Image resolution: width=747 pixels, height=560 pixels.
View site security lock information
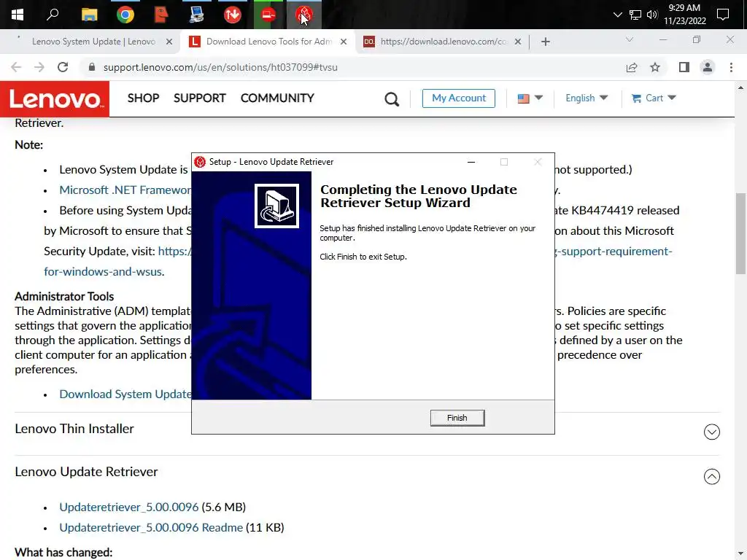(x=92, y=67)
